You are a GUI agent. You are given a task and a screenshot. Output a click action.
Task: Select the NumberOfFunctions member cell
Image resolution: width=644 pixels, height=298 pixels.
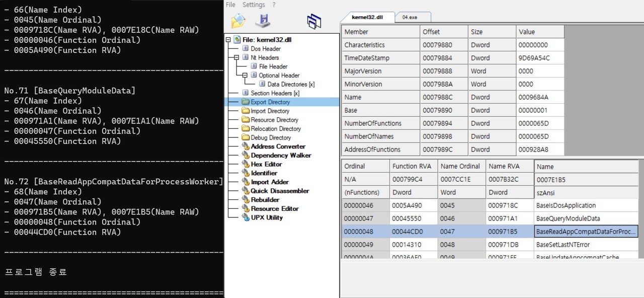[x=381, y=123]
